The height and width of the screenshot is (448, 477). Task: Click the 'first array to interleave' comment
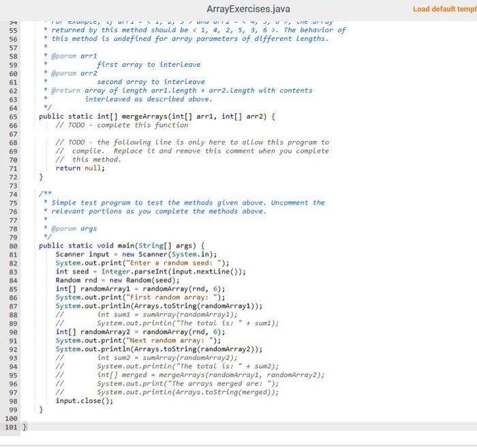(149, 65)
